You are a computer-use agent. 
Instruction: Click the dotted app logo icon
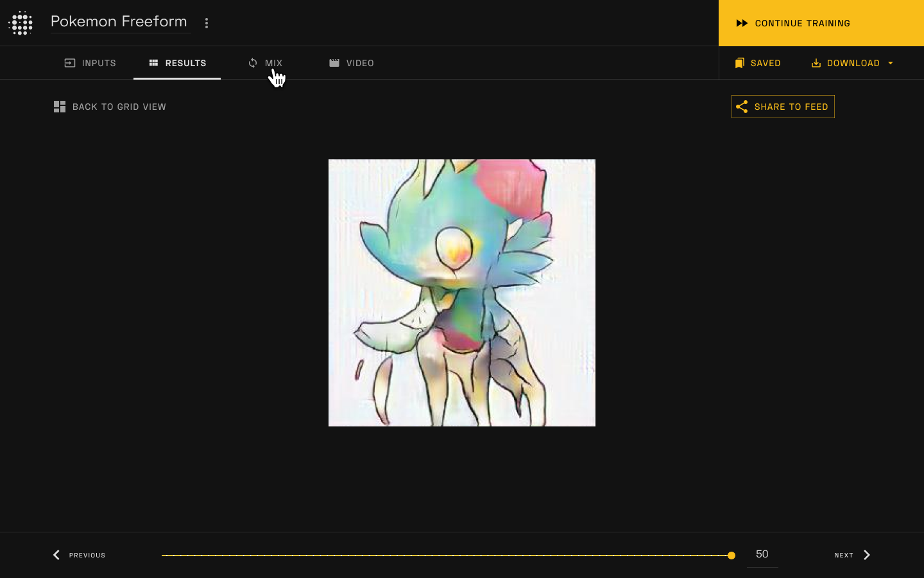click(x=21, y=23)
